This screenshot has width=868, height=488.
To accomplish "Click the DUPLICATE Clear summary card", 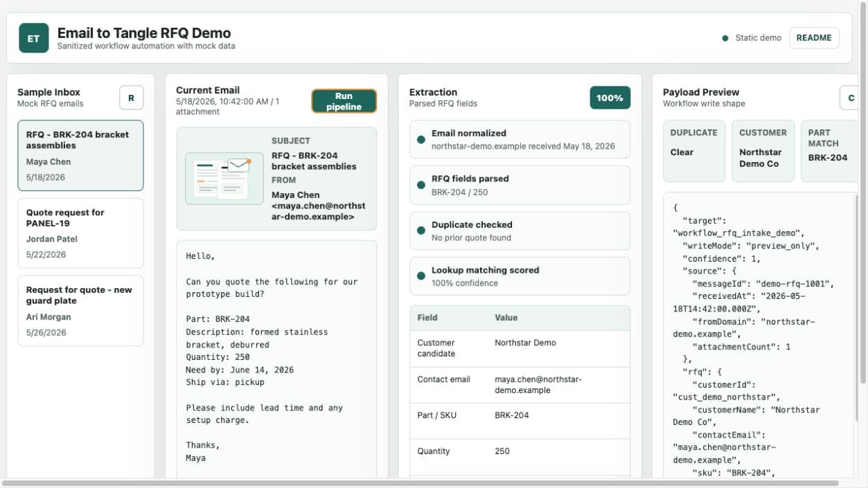I will pos(694,151).
